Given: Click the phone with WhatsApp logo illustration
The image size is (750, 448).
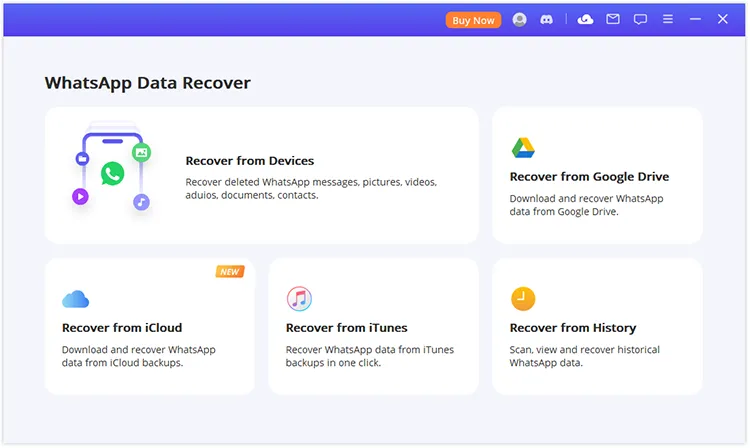Looking at the screenshot, I should pyautogui.click(x=113, y=166).
